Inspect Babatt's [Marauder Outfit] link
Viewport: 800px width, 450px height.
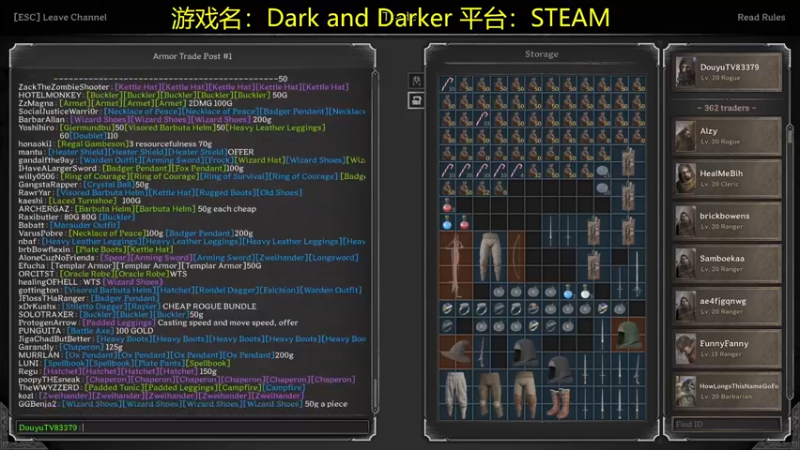pos(85,225)
